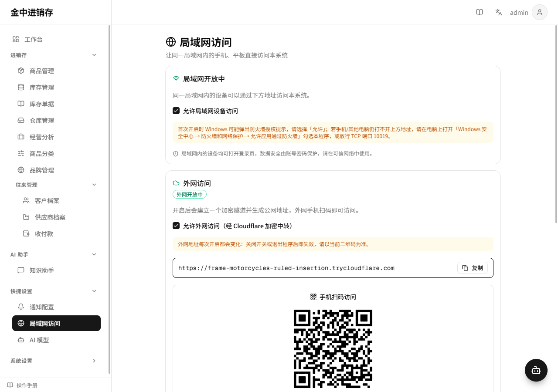Click the QR code image
Image resolution: width=558 pixels, height=392 pixels.
(x=333, y=349)
